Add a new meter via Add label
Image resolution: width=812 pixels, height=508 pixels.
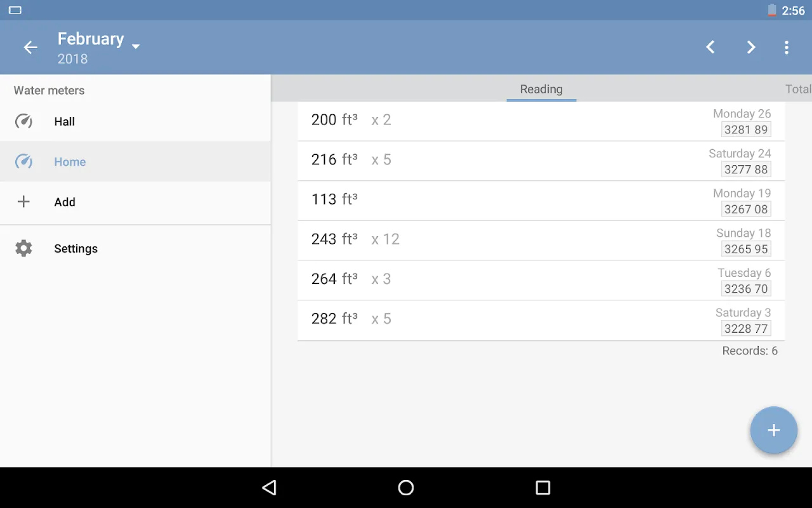65,202
